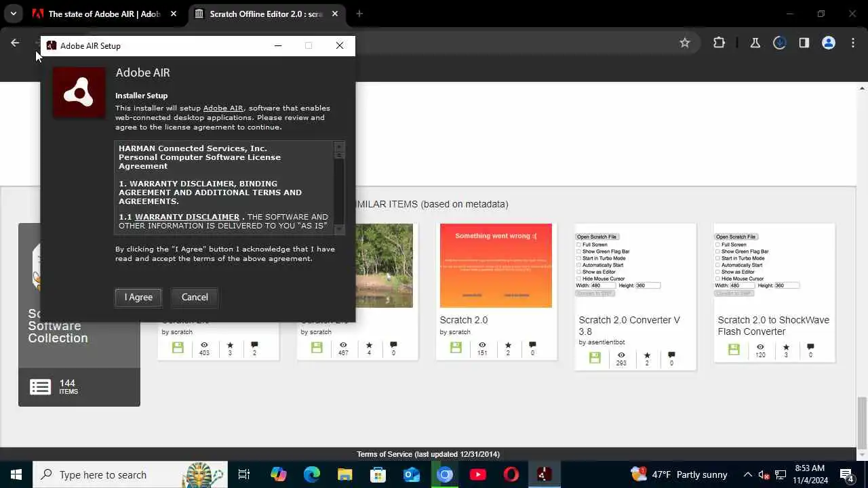The height and width of the screenshot is (488, 868).
Task: Open Microsoft Store from taskbar
Action: [x=378, y=474]
